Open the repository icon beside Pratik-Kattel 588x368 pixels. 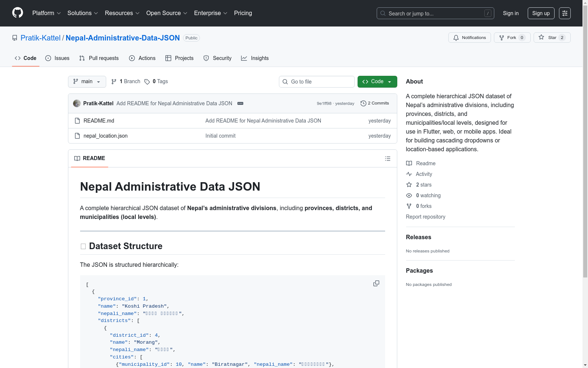(15, 38)
